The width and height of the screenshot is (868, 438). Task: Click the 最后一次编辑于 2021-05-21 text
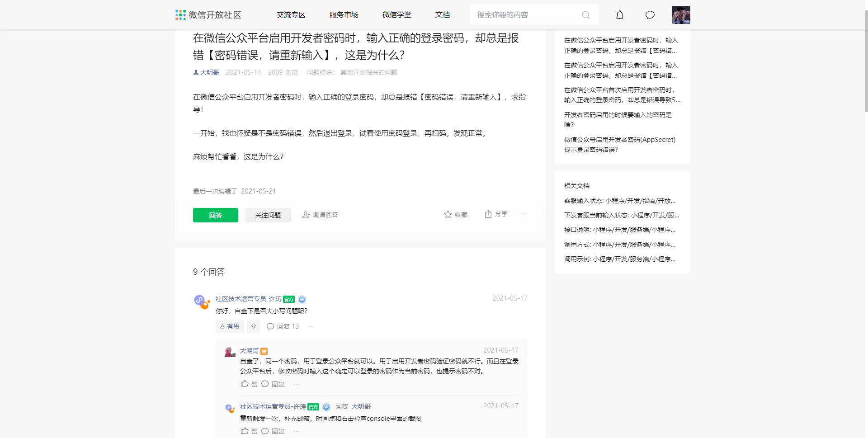coord(235,191)
